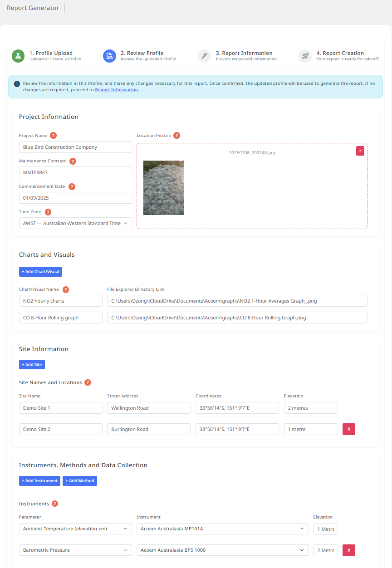Open the Time Zone dropdown

(x=75, y=223)
